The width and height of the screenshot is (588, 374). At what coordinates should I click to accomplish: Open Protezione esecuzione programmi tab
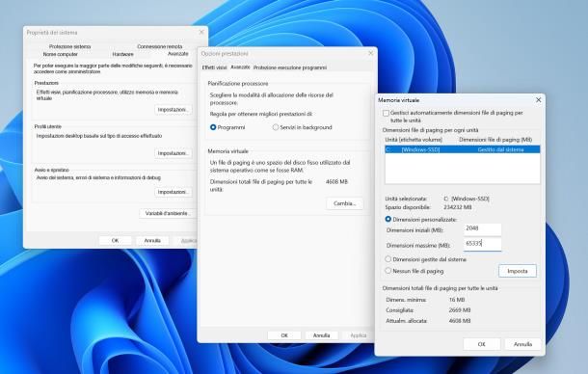tap(290, 67)
